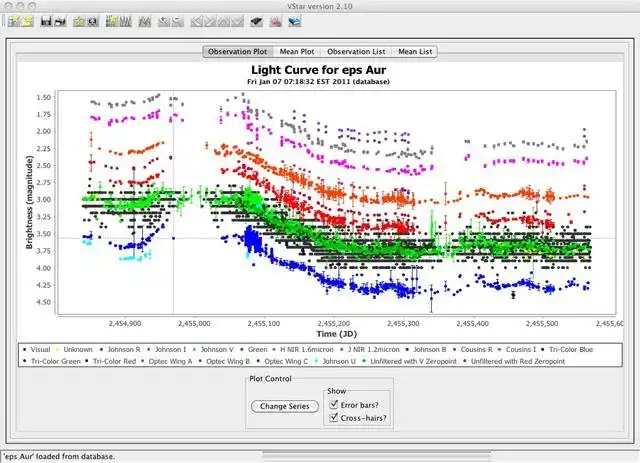Select the Observation Plot tab
This screenshot has width=640, height=463.
[236, 51]
